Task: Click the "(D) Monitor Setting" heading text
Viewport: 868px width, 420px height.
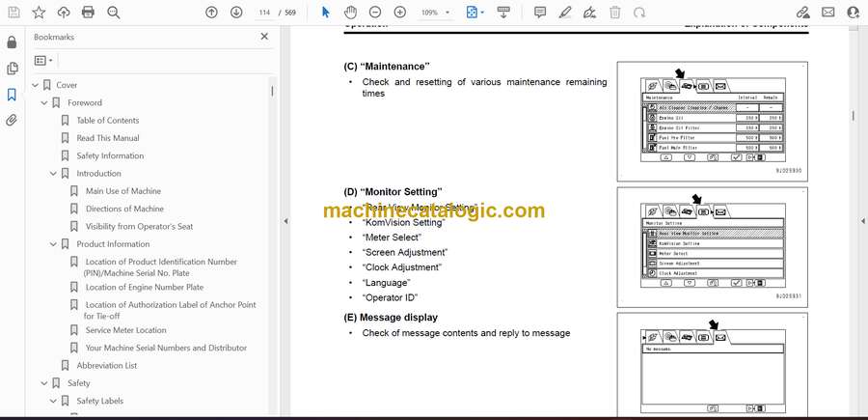Action: tap(393, 192)
